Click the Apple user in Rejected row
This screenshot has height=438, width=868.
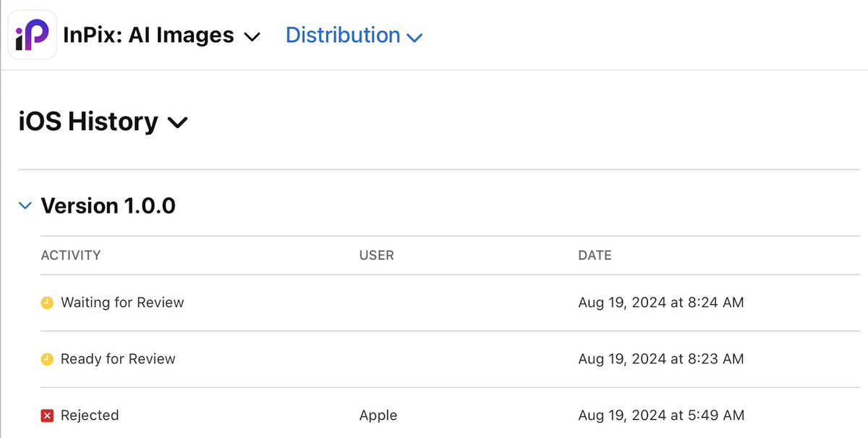coord(378,416)
